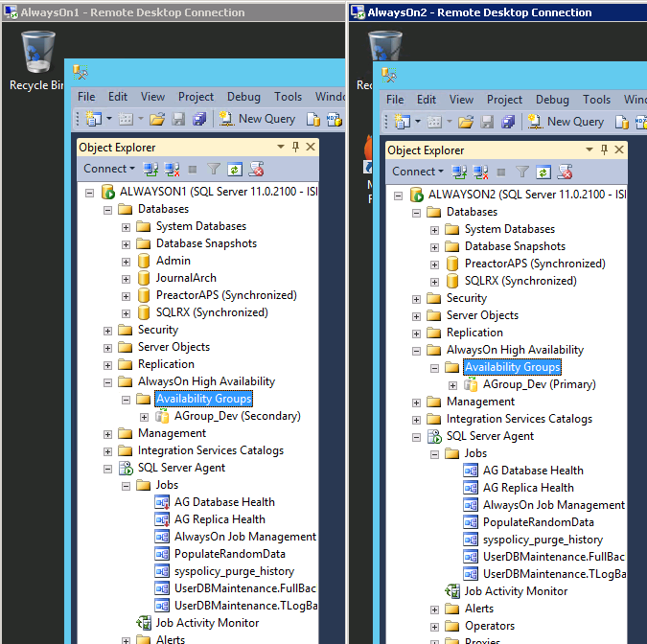Select Server Objects in AlwaysOn2

[x=482, y=315]
